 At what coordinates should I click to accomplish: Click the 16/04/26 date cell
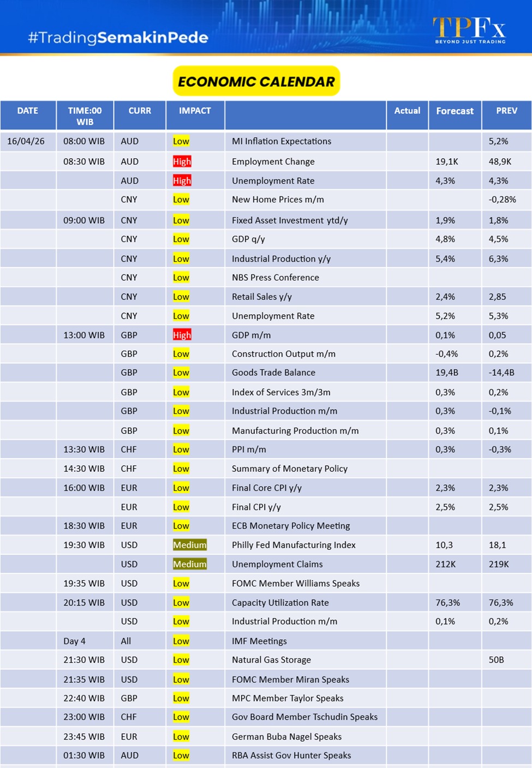click(x=26, y=141)
